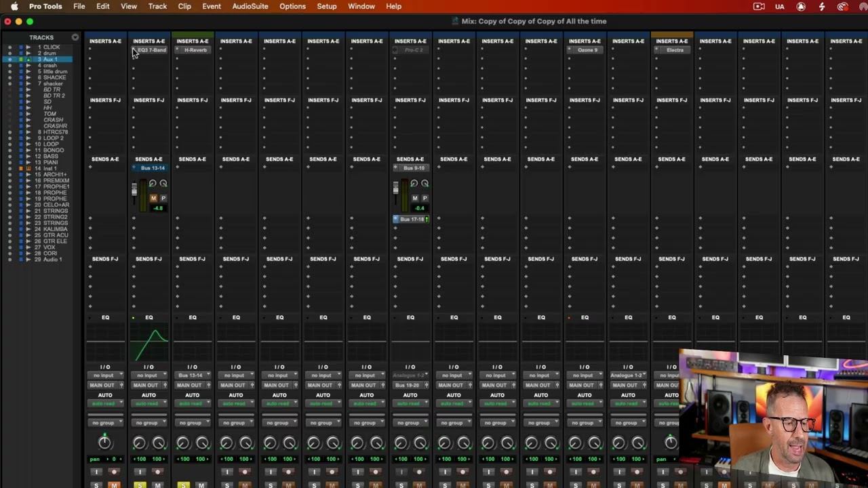Open the H-Reverb insert plug-in
The width and height of the screenshot is (868, 488).
(x=195, y=50)
